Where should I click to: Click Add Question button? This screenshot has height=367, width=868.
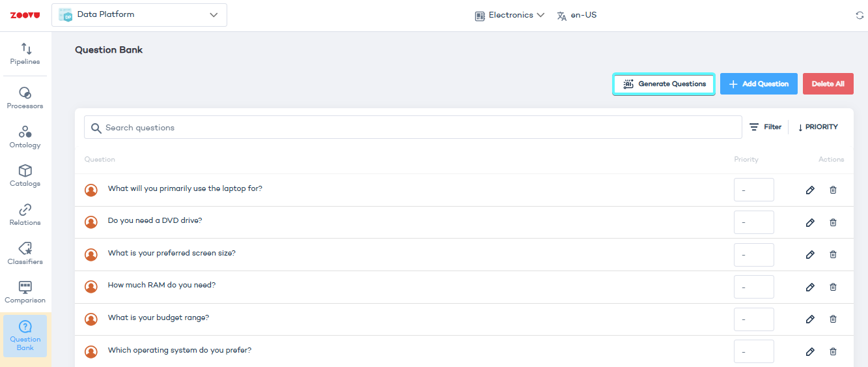click(759, 84)
